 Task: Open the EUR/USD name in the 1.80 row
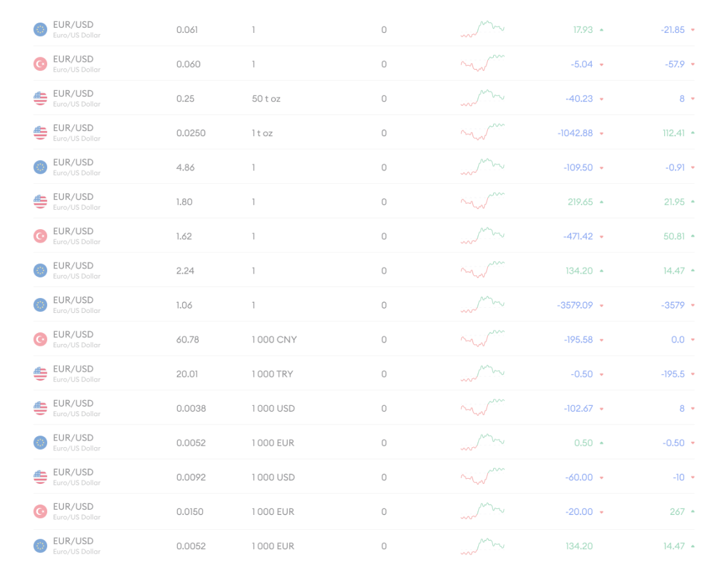pyautogui.click(x=73, y=197)
